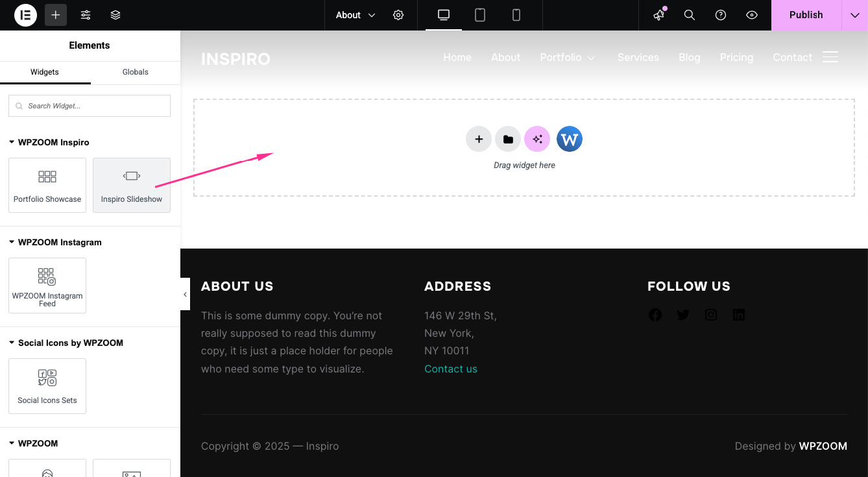Open the What's New megaphone icon
The height and width of the screenshot is (477, 868).
pos(659,15)
